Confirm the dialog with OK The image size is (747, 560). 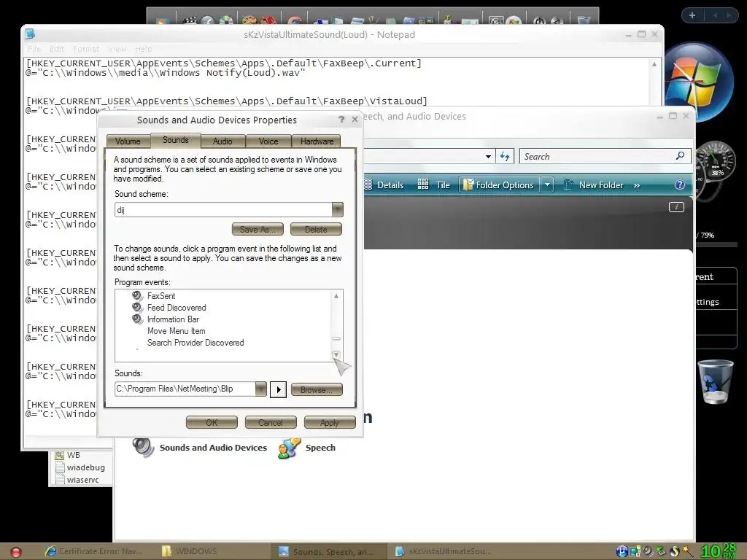(212, 422)
